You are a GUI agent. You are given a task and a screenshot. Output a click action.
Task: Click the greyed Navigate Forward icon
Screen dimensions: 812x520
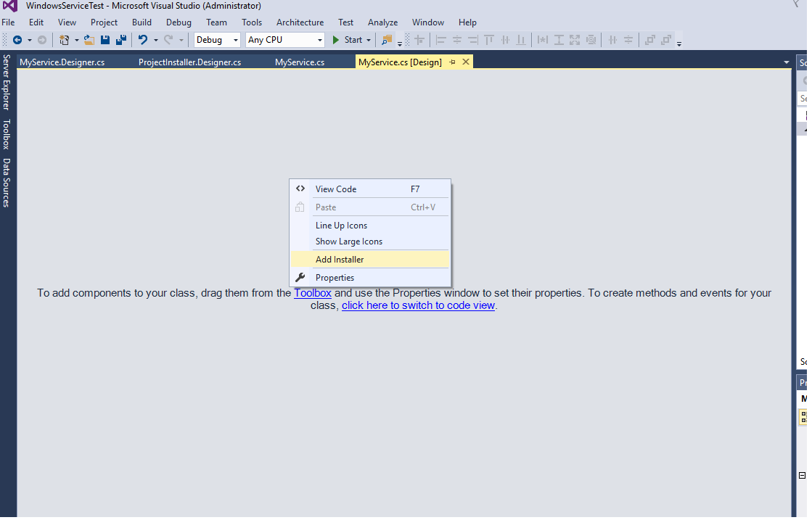42,40
